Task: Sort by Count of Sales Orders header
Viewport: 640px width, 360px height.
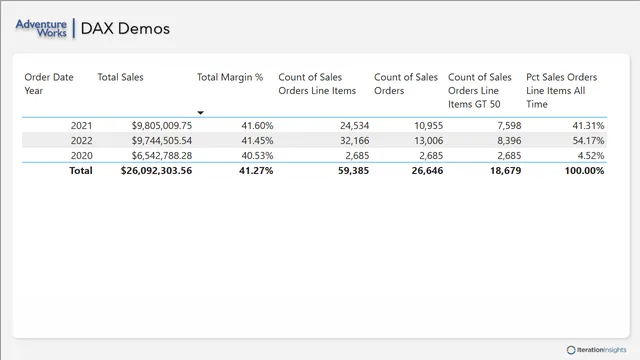Action: (406, 84)
